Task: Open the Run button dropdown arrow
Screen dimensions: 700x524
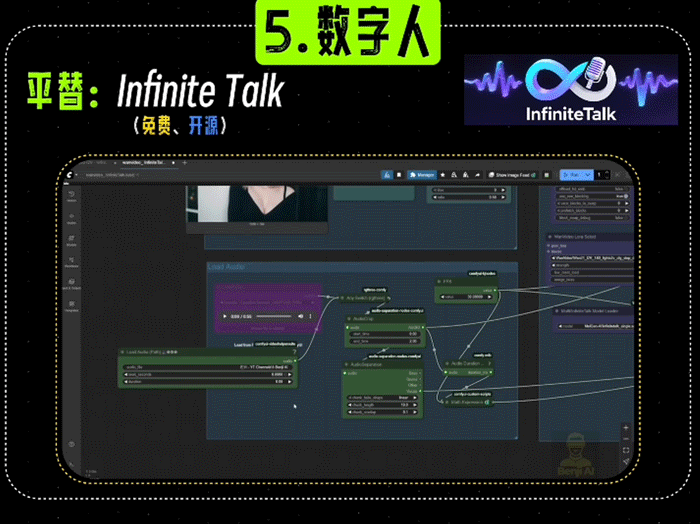Action: [x=588, y=175]
